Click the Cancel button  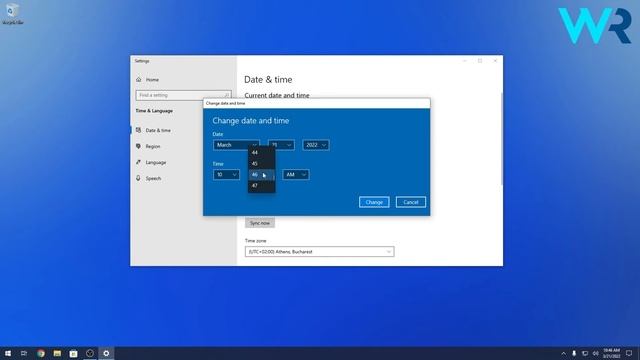coord(411,202)
